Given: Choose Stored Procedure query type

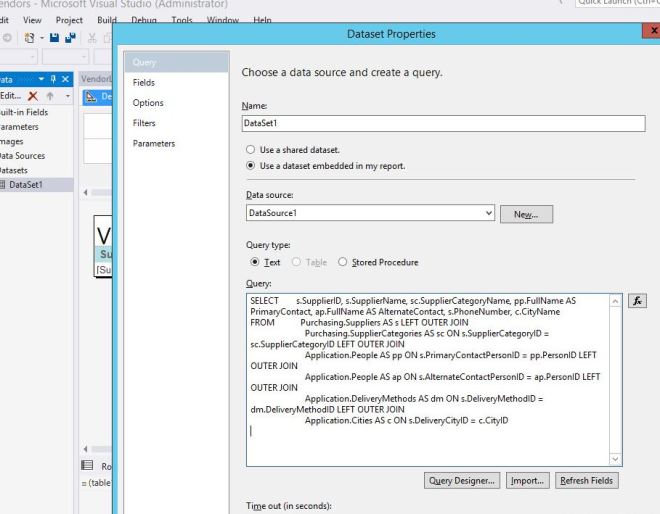Looking at the screenshot, I should (343, 262).
